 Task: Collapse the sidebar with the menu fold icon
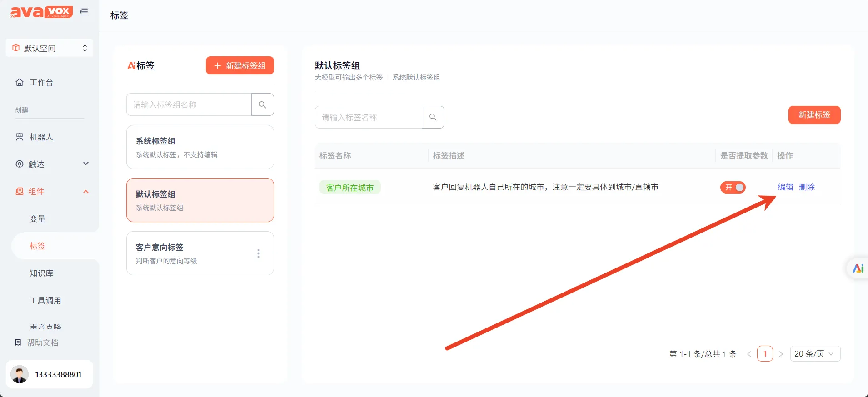tap(84, 12)
